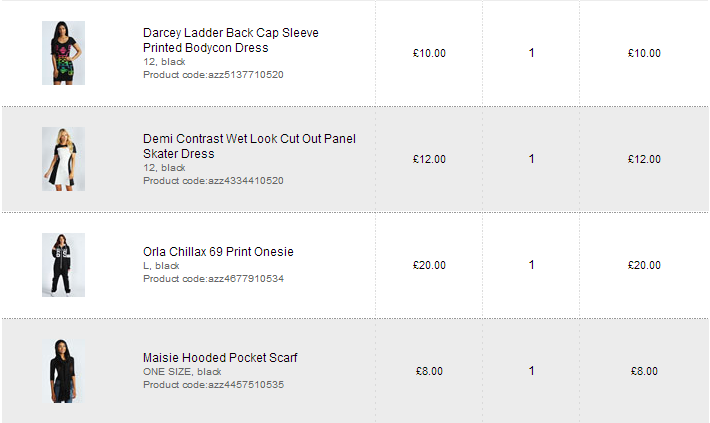Click quantity 1 for the Demi dress
The height and width of the screenshot is (423, 710).
531,159
